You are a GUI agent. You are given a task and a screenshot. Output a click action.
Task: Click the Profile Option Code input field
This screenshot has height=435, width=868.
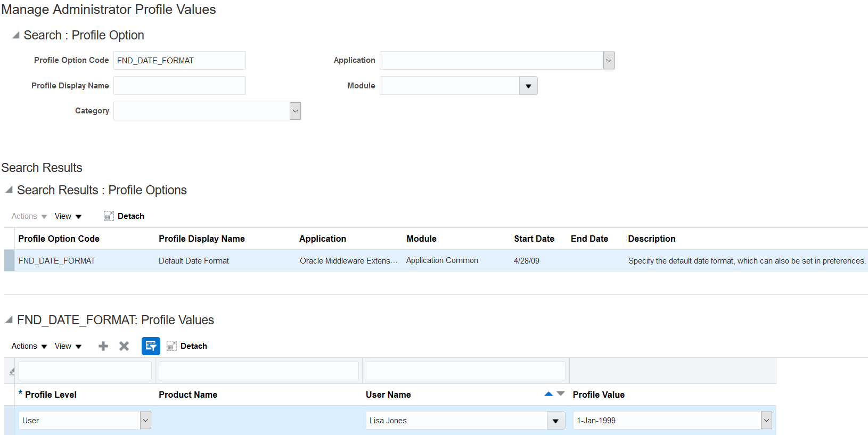(x=179, y=60)
